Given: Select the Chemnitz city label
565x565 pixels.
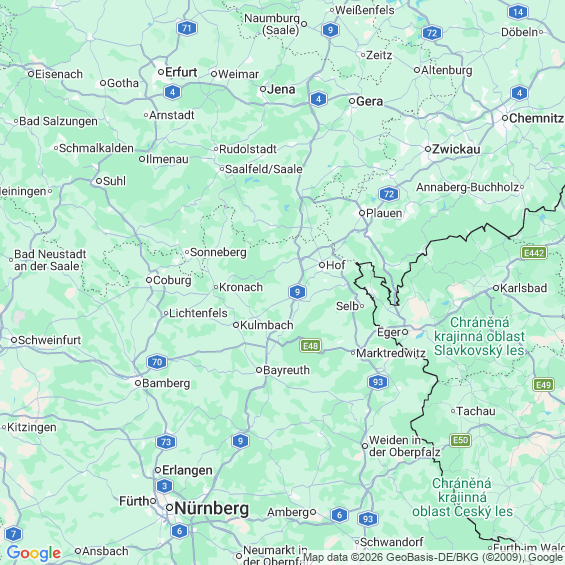Looking at the screenshot, I should tap(536, 118).
